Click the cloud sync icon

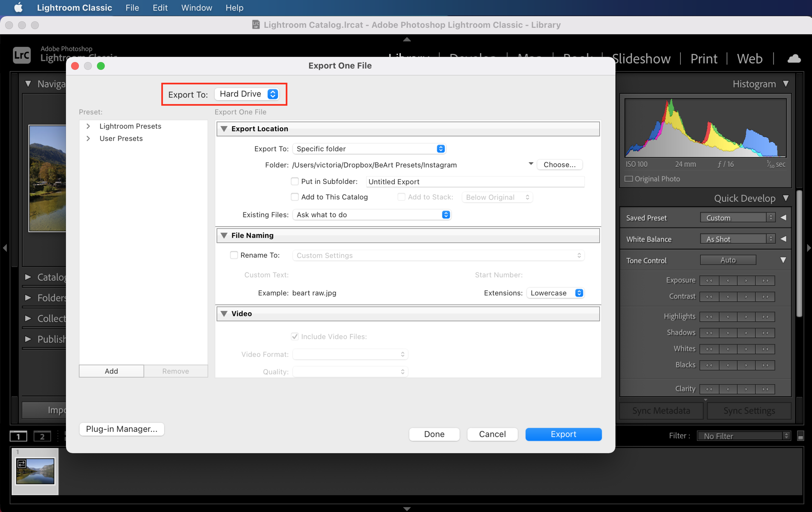click(x=794, y=59)
